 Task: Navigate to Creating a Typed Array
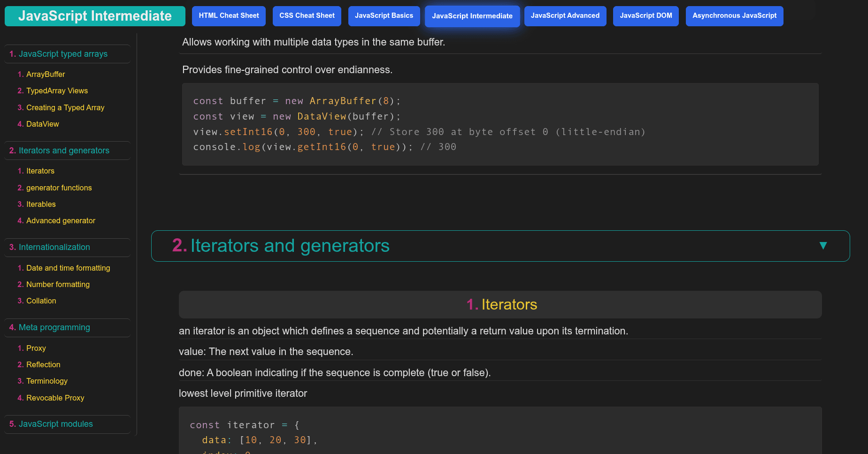(x=65, y=107)
